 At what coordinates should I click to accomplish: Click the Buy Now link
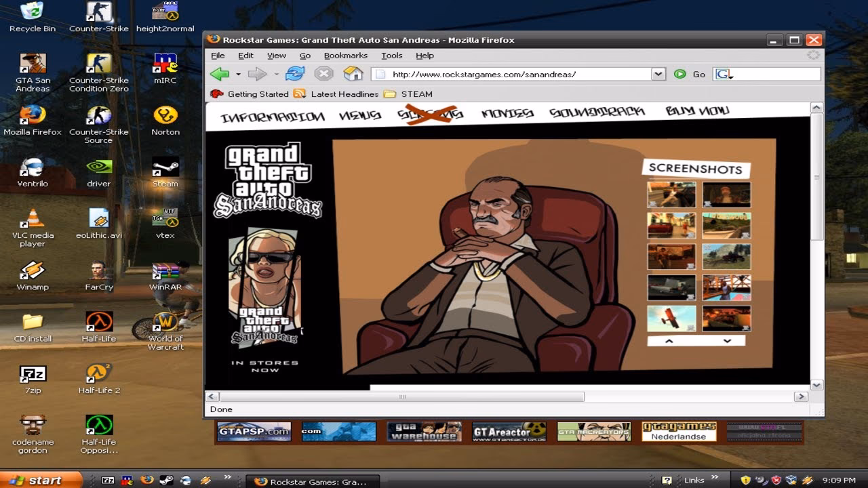pos(697,110)
